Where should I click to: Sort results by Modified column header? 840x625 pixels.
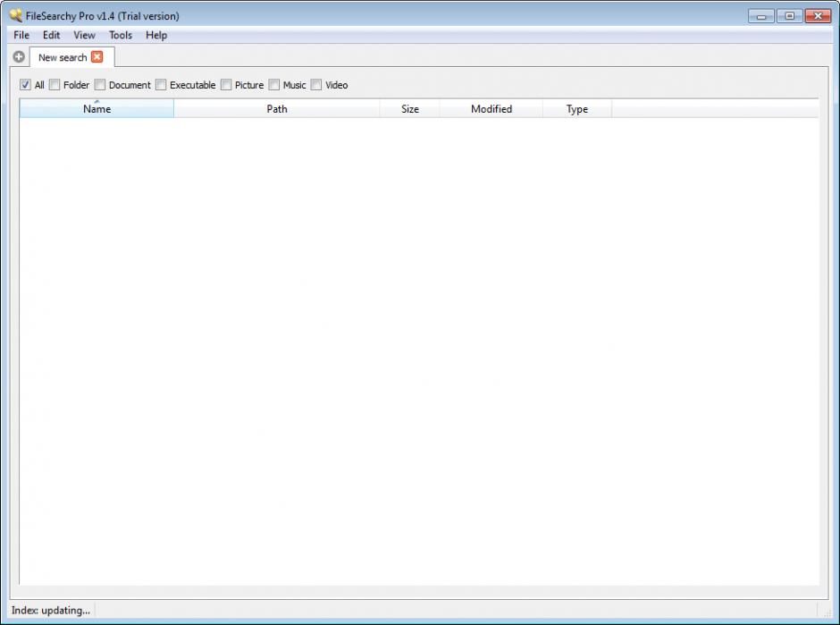(x=491, y=109)
